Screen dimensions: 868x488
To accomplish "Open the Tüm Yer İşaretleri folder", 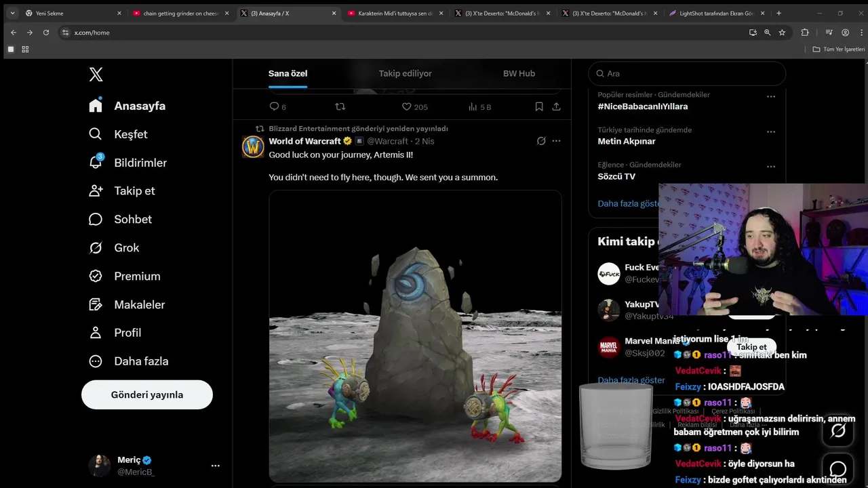I will pyautogui.click(x=839, y=49).
